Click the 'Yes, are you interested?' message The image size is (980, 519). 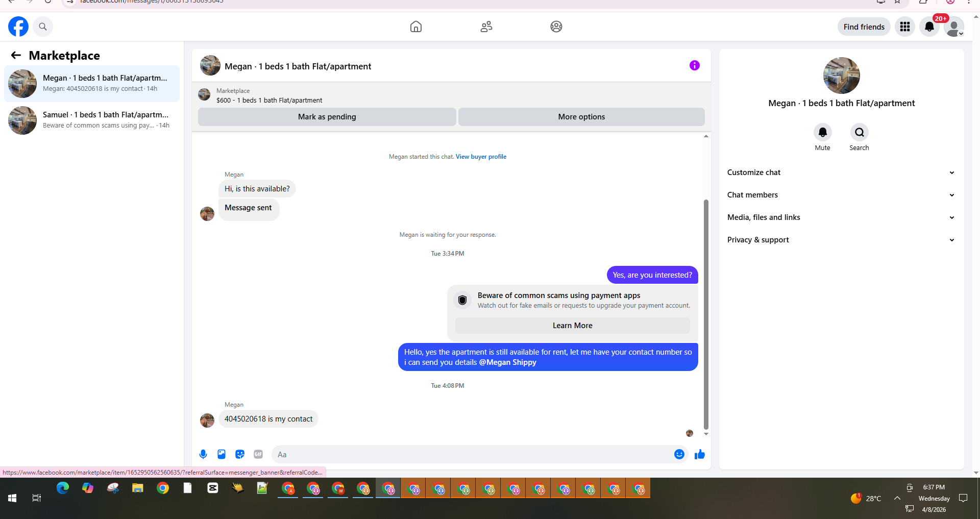pos(652,275)
